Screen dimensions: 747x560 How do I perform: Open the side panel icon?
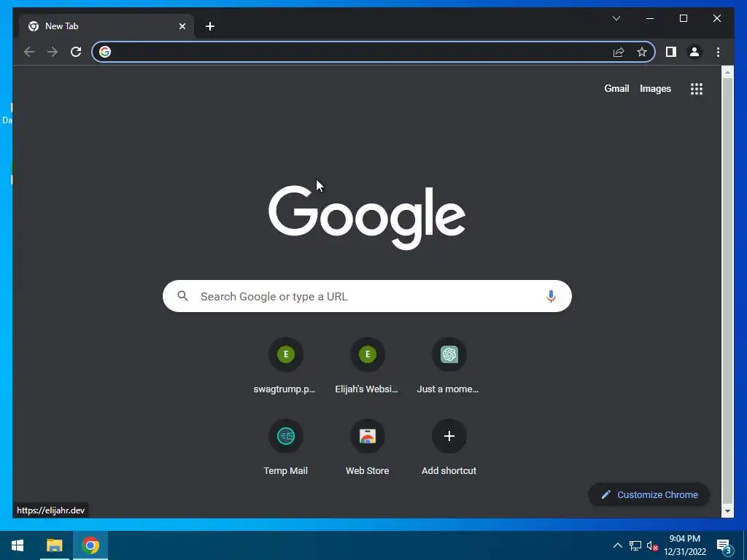(x=671, y=52)
